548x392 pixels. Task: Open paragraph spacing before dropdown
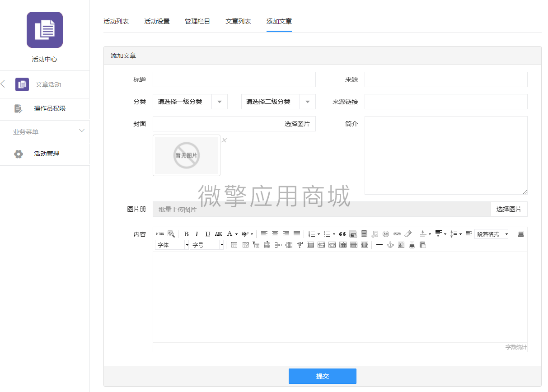[x=430, y=234]
